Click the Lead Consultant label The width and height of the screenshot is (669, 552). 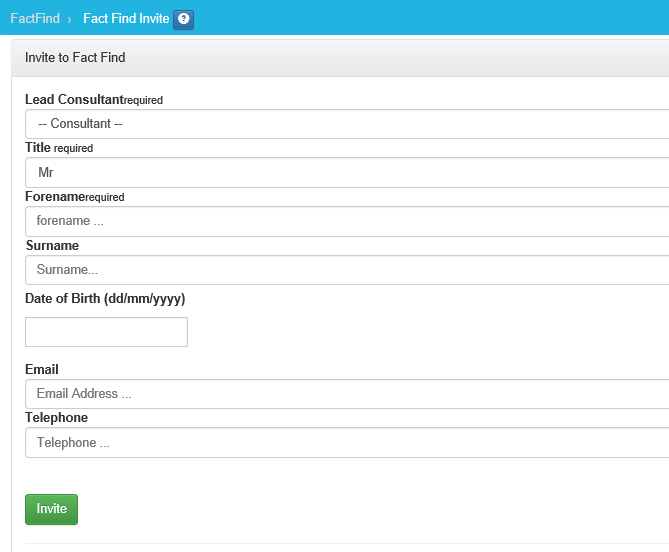point(74,100)
